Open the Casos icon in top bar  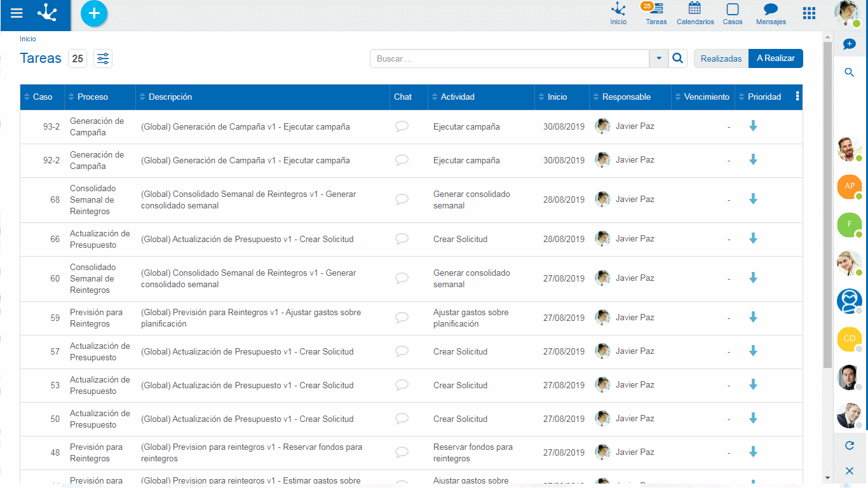pos(732,13)
